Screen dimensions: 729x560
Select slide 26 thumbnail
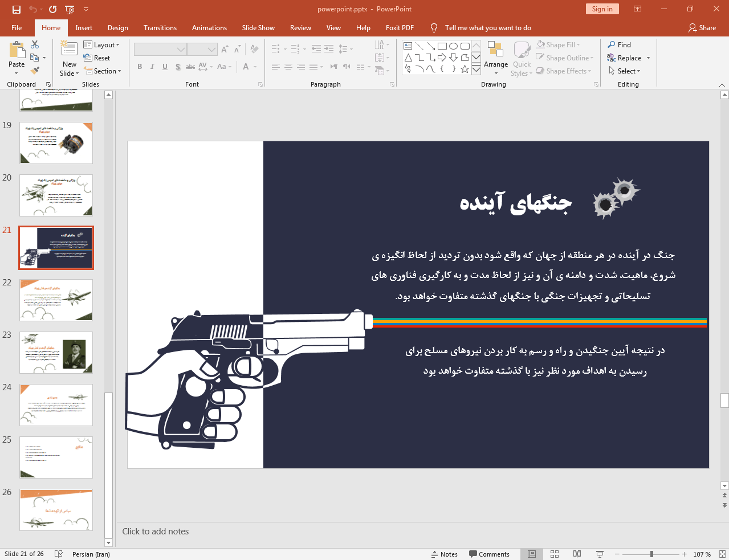coord(56,510)
